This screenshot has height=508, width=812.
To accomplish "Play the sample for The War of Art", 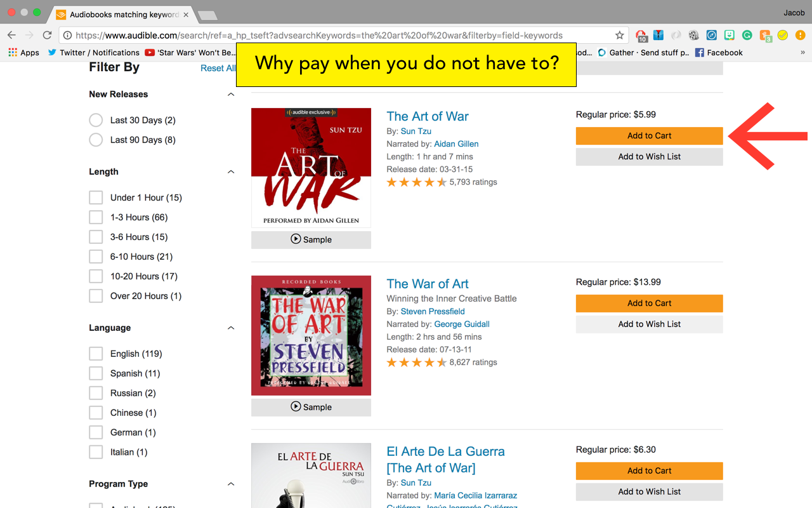I will click(x=311, y=407).
